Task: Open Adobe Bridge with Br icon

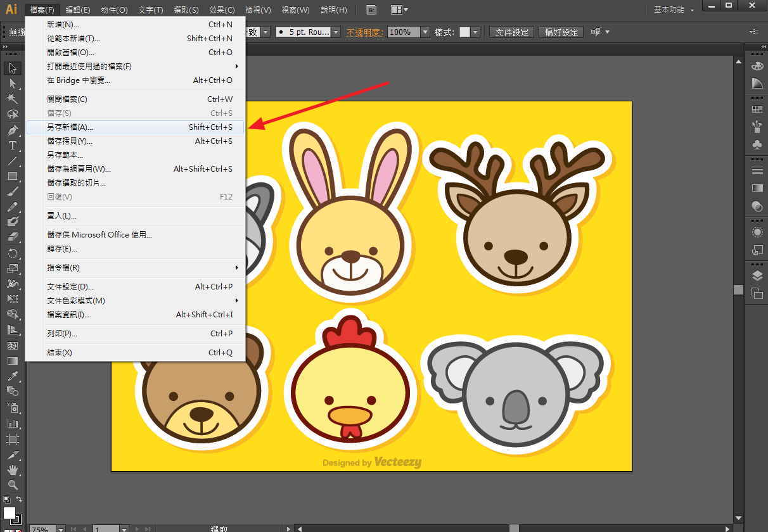Action: pyautogui.click(x=372, y=9)
